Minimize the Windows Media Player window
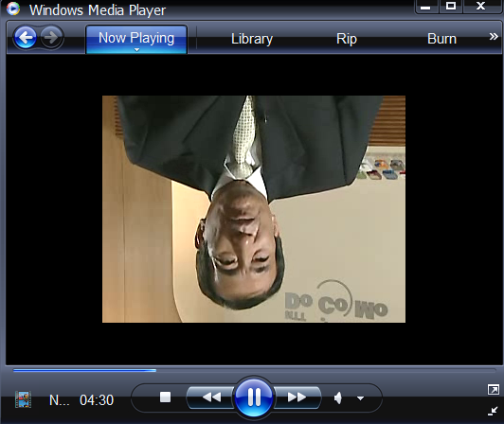Viewport: 504px width, 424px height. [x=425, y=7]
